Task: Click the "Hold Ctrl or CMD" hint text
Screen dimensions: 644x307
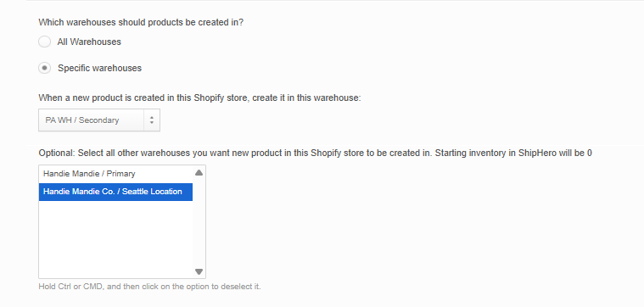Action: tap(149, 287)
